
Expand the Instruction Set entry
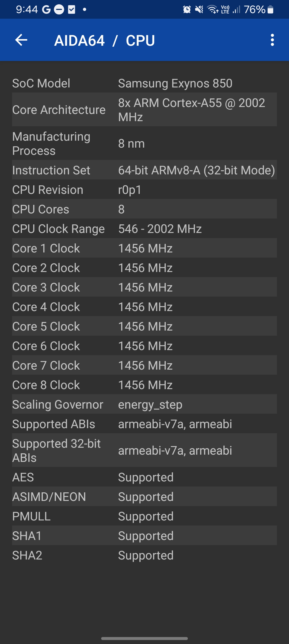[144, 170]
